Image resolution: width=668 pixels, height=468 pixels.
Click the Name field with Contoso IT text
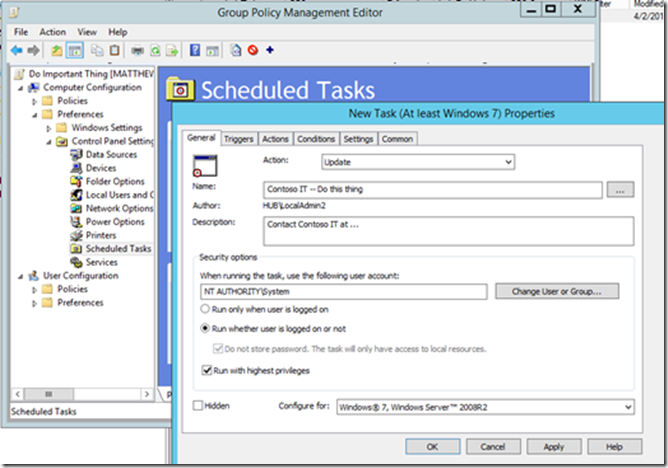[x=432, y=190]
